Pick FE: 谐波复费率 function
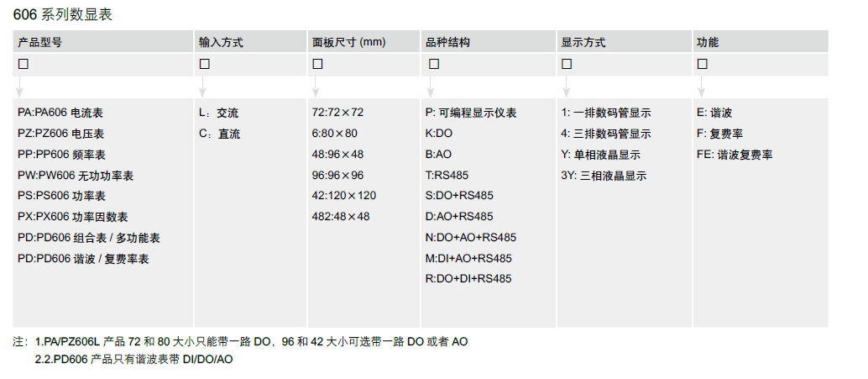Screen dimensions: 868x379 tap(735, 155)
